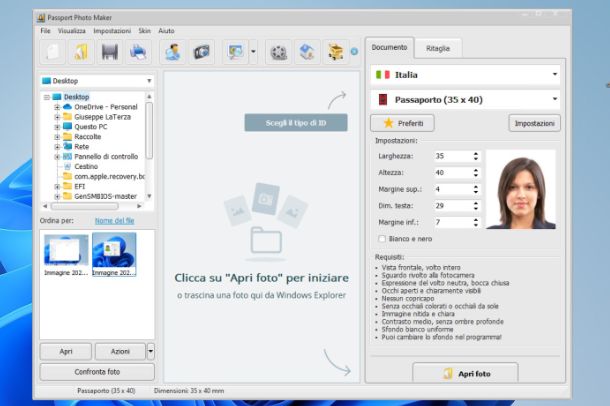Click the yellow shopping cart order icon

(336, 52)
